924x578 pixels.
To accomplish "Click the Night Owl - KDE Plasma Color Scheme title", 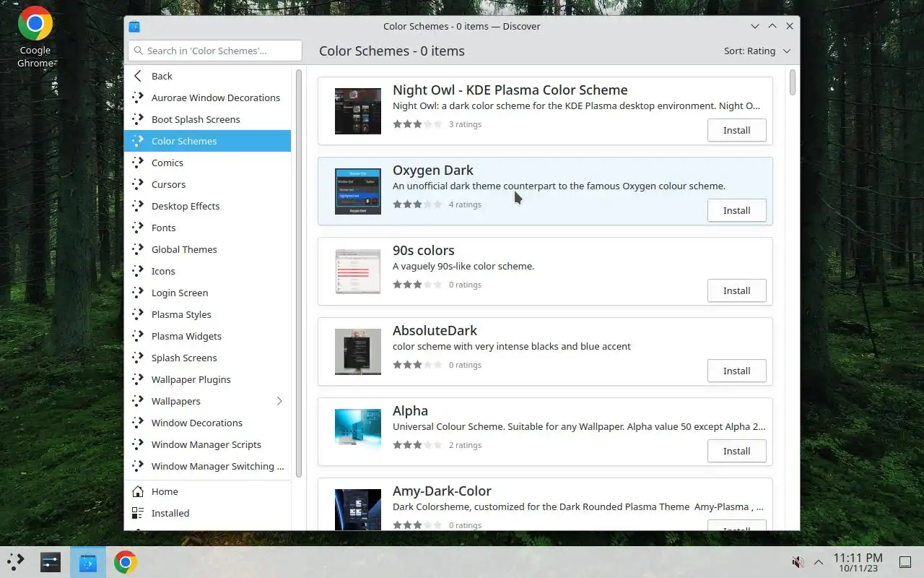I will point(510,90).
